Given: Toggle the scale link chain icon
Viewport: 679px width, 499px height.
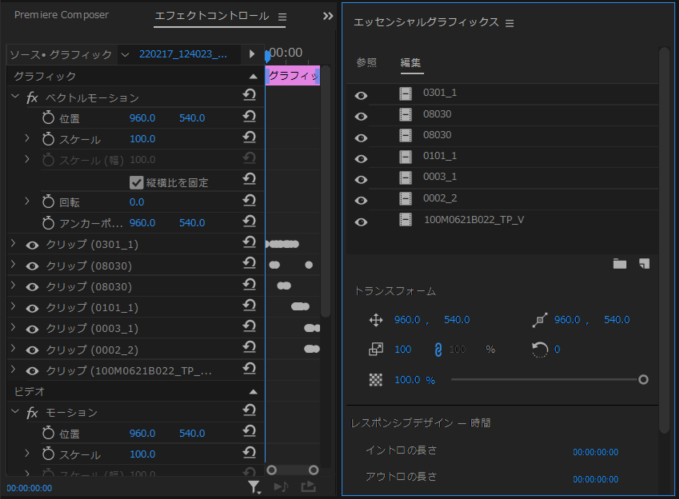Looking at the screenshot, I should coord(436,350).
